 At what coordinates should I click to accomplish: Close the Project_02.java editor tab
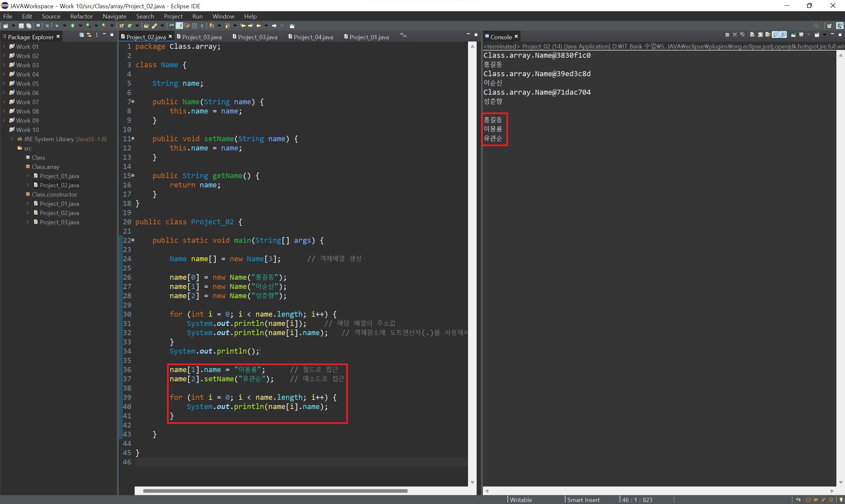pyautogui.click(x=170, y=37)
